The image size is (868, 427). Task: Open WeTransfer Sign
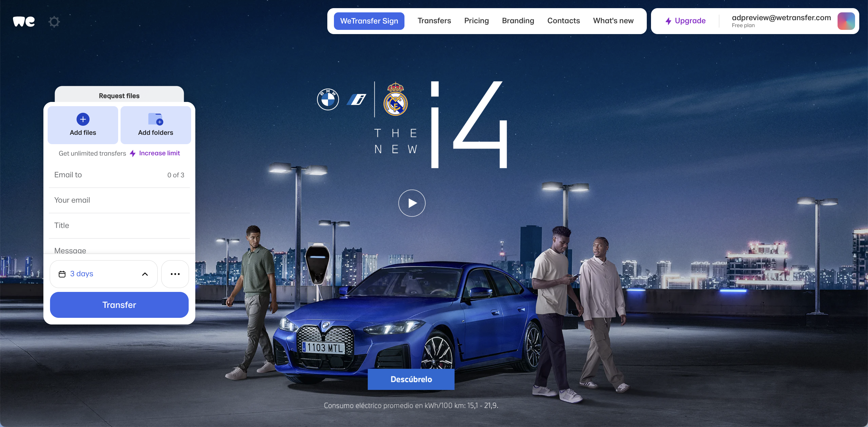(x=369, y=21)
